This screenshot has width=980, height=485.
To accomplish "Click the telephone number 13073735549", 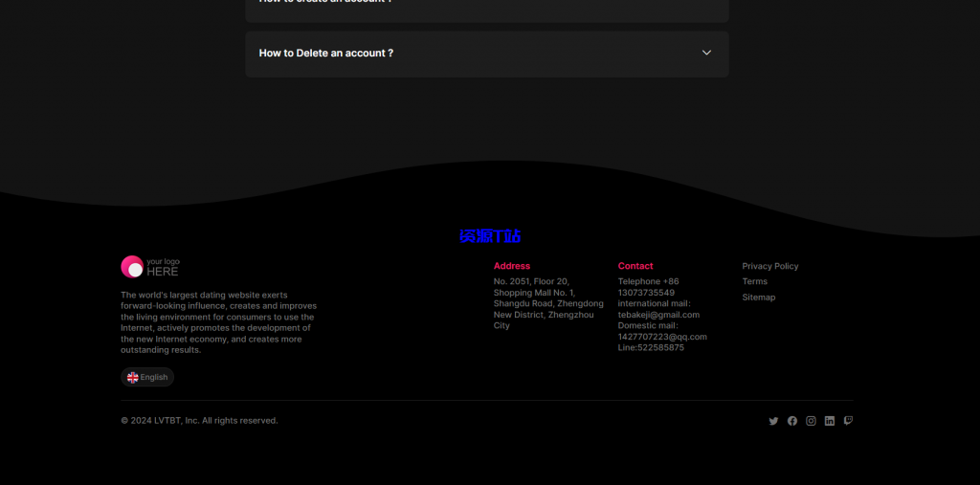I will click(646, 293).
